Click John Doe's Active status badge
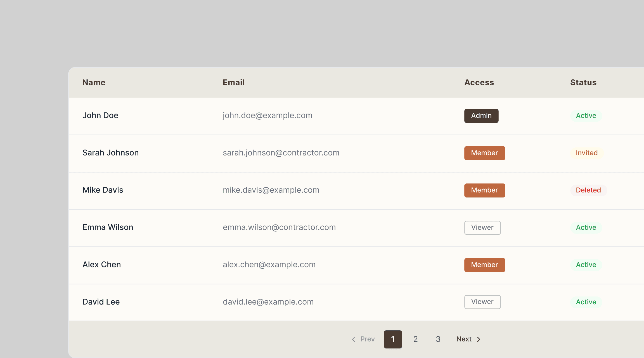Viewport: 644px width, 358px height. [586, 116]
